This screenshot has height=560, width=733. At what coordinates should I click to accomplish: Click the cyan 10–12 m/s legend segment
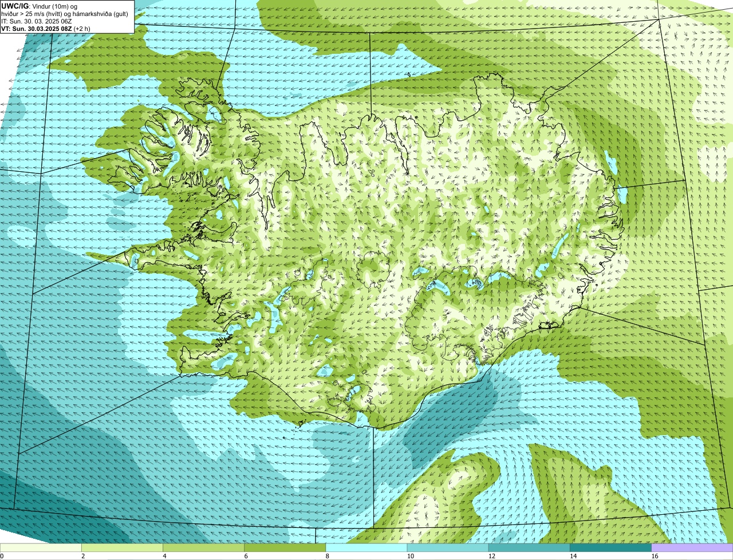(448, 547)
